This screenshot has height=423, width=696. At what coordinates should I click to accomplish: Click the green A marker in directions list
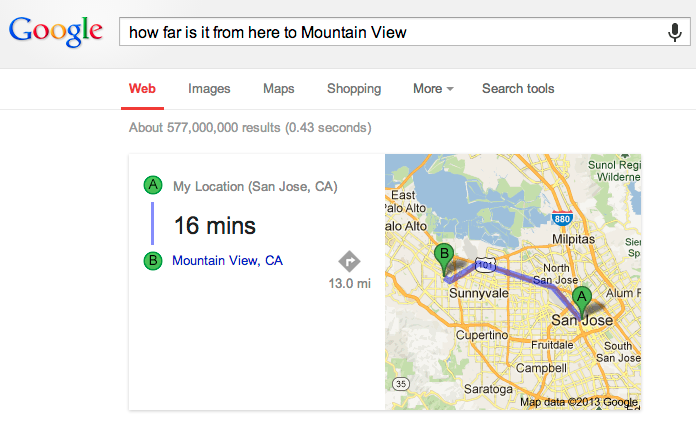[x=153, y=185]
